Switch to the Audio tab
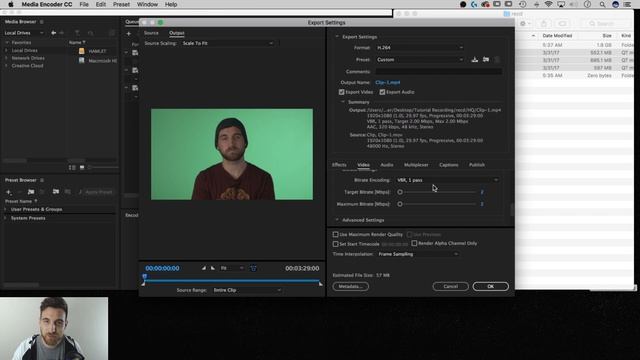640x360 pixels. pyautogui.click(x=387, y=165)
